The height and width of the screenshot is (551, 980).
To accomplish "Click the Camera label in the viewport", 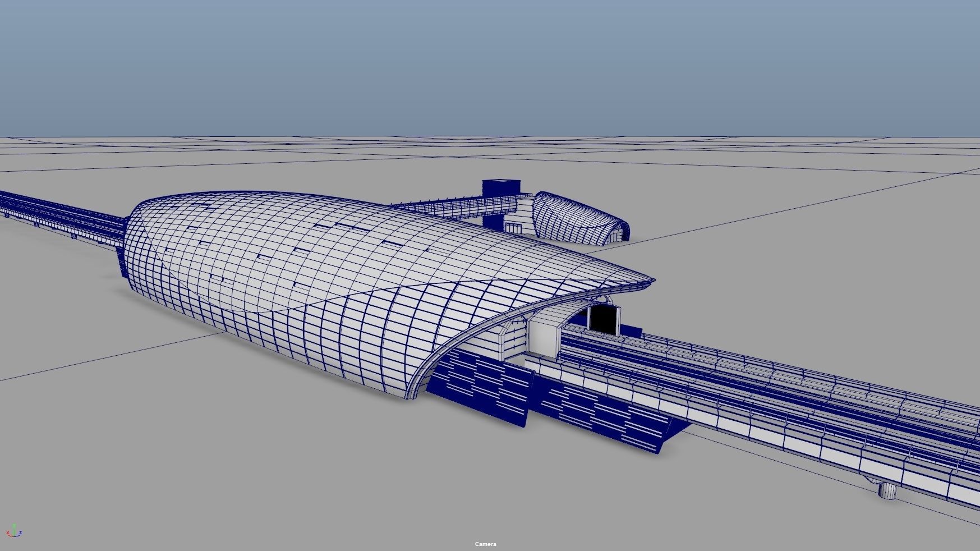I will [485, 544].
